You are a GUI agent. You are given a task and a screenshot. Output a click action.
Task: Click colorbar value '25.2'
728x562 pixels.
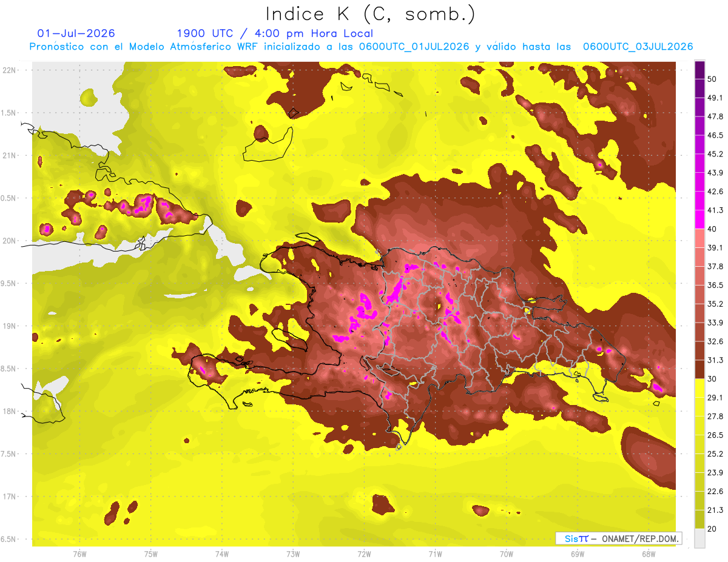point(715,454)
